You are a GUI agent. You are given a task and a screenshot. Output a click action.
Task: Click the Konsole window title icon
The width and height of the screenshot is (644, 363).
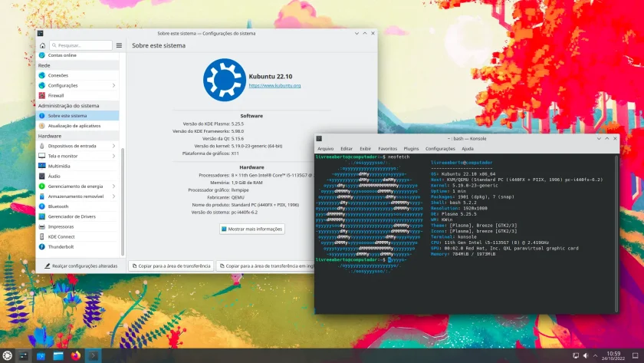pos(319,139)
